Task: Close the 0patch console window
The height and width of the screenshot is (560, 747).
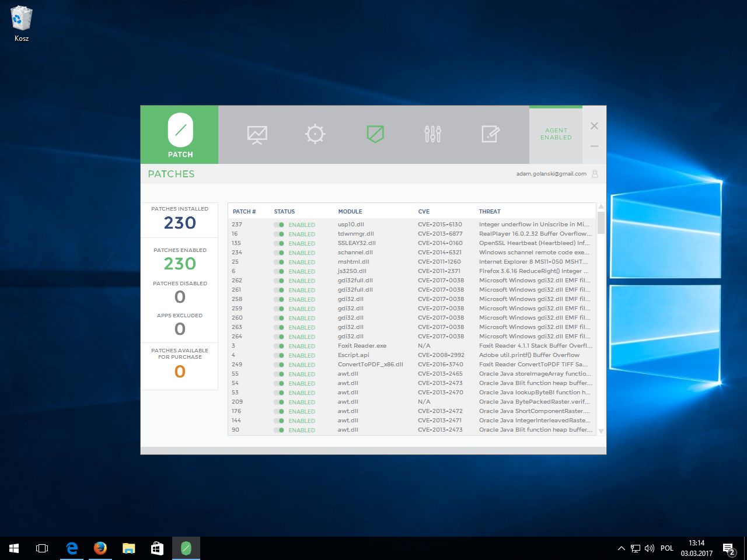Action: point(594,126)
